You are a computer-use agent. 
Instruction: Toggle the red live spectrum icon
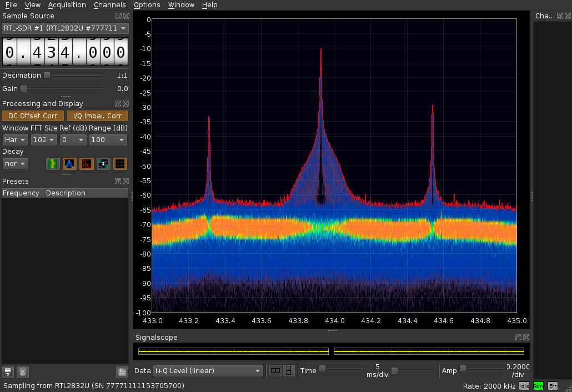(87, 164)
